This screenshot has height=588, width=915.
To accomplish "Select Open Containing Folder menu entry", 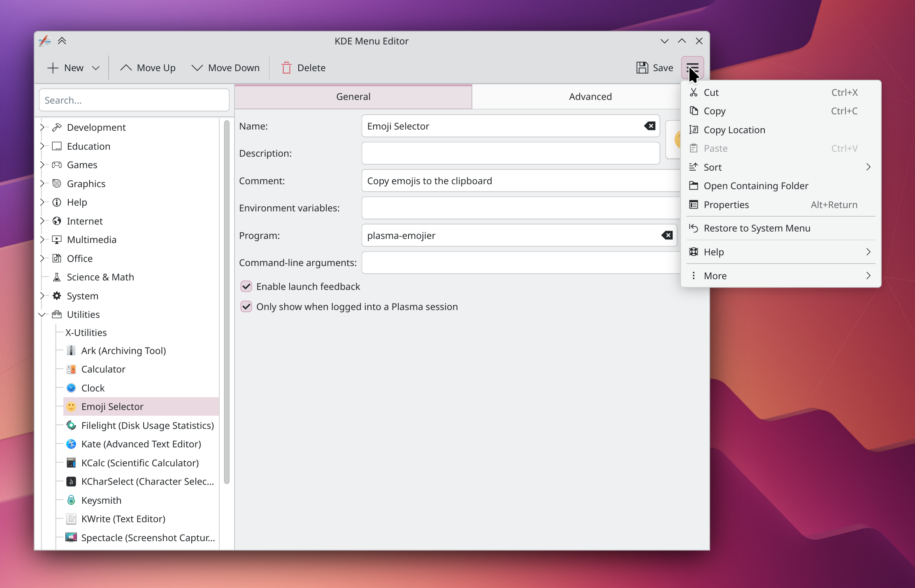I will [781, 186].
